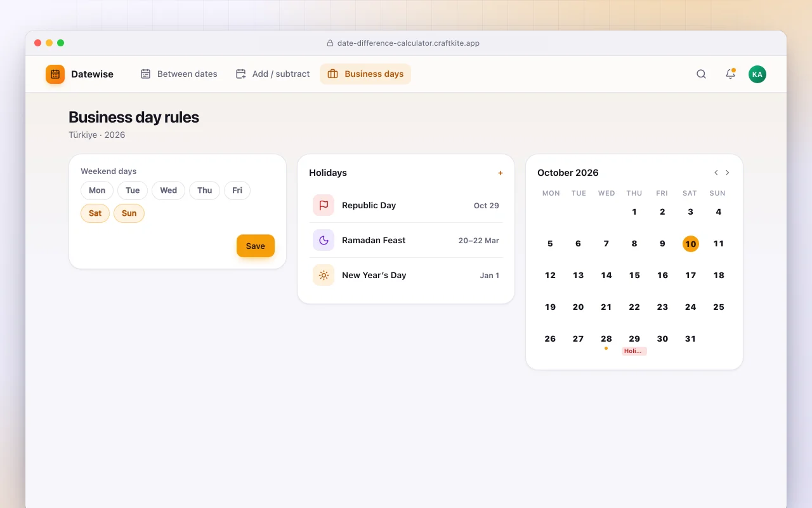The width and height of the screenshot is (812, 508).
Task: Go to previous month in calendar
Action: click(716, 173)
